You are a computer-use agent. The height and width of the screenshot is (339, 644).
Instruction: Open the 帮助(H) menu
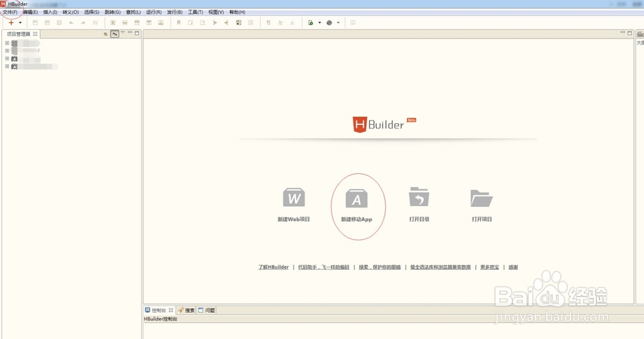point(237,12)
